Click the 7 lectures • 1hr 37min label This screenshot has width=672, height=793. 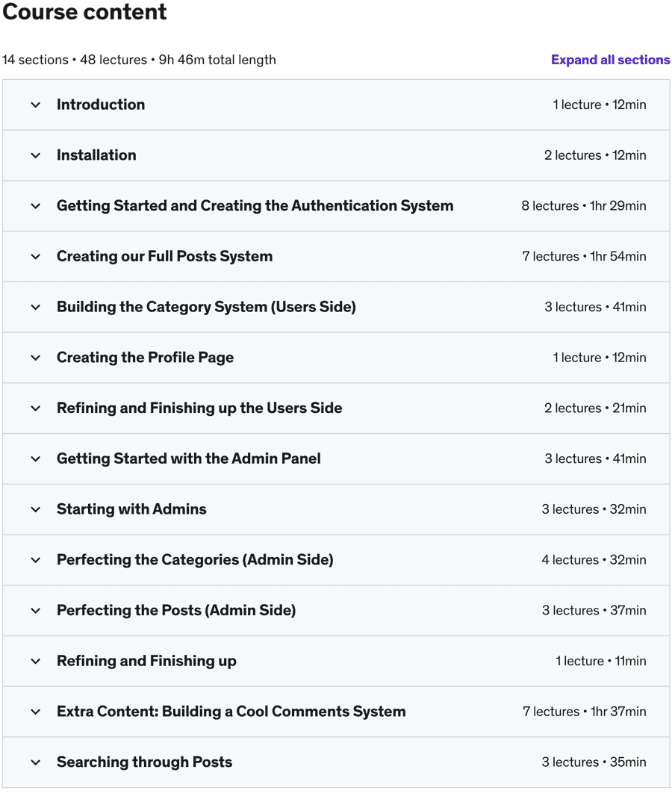pyautogui.click(x=584, y=712)
